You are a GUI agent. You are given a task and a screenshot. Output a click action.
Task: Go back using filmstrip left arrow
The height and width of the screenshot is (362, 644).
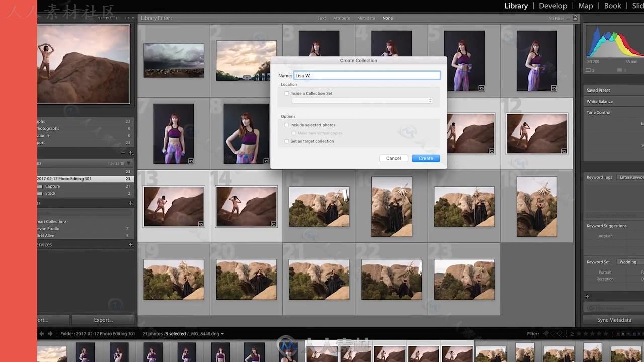pyautogui.click(x=42, y=334)
